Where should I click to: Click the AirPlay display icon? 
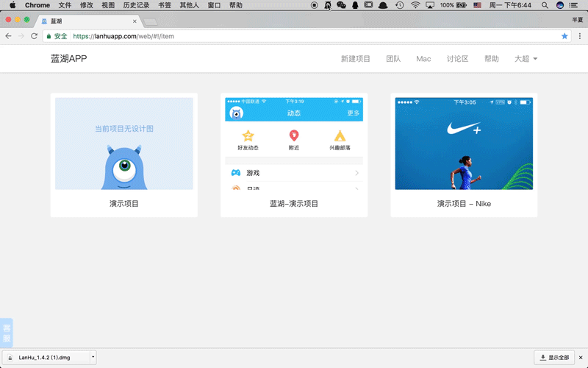pyautogui.click(x=430, y=5)
